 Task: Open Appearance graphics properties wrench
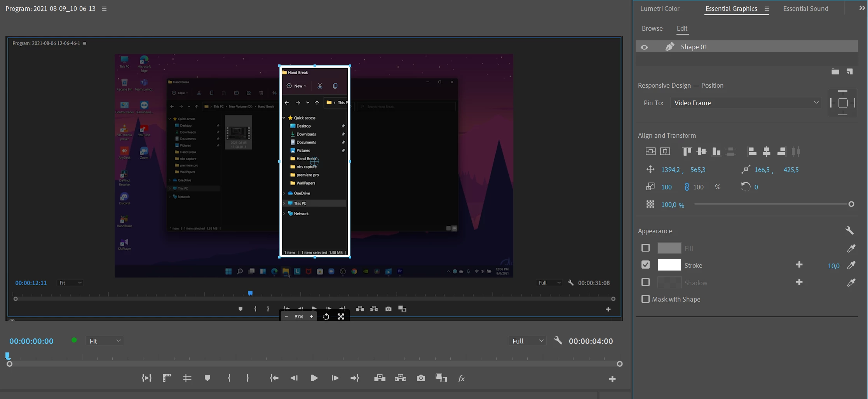(x=850, y=231)
